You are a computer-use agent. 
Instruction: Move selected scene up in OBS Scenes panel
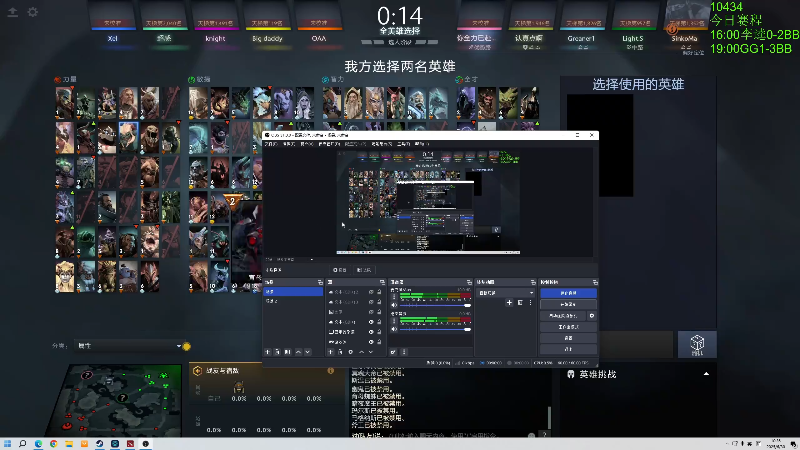(x=299, y=352)
